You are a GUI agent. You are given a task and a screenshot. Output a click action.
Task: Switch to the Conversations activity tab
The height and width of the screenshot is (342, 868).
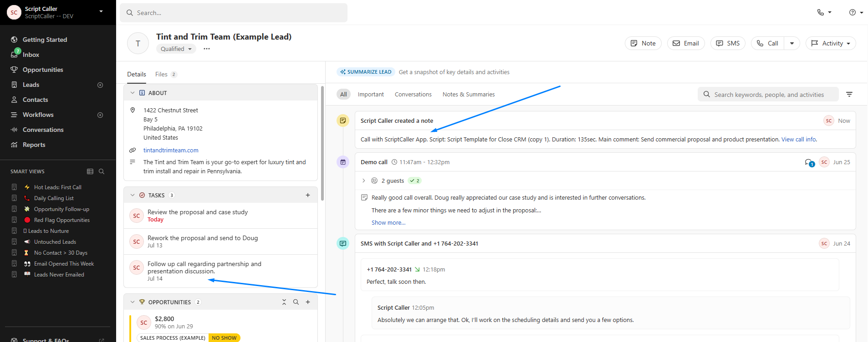413,94
